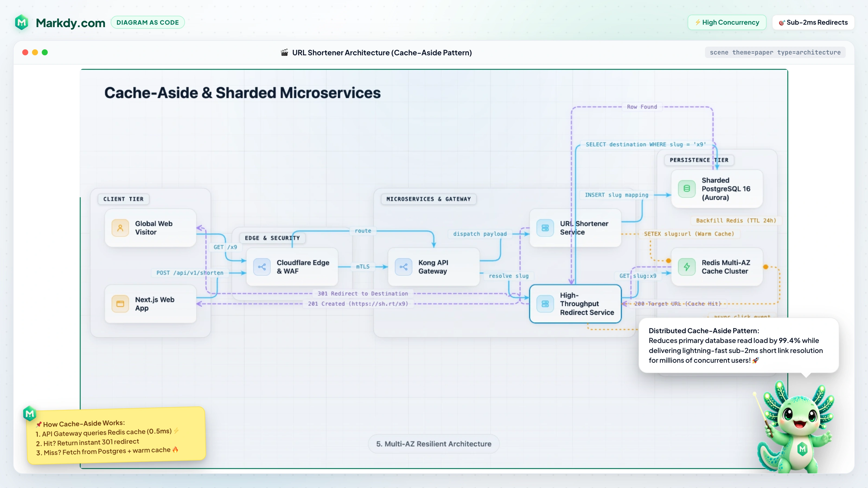
Task: Click the route edge label
Action: (x=363, y=231)
